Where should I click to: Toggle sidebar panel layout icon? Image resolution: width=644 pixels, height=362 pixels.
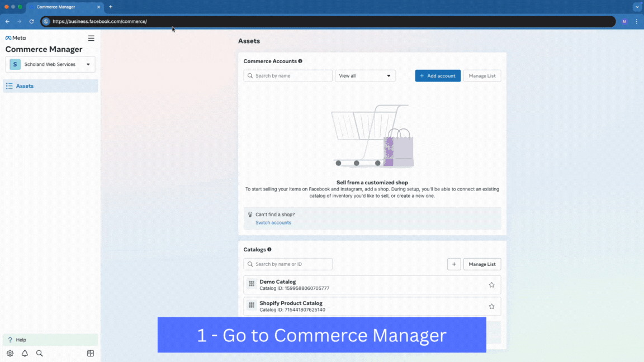91,353
